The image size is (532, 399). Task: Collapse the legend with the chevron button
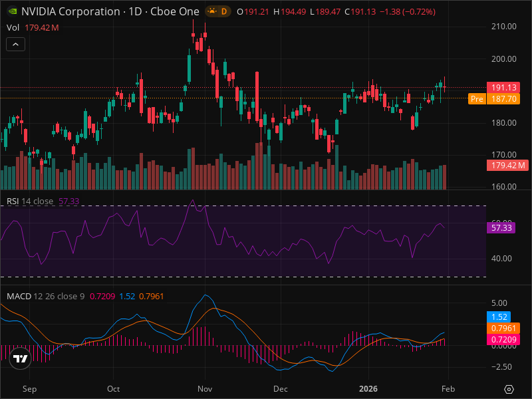click(15, 44)
